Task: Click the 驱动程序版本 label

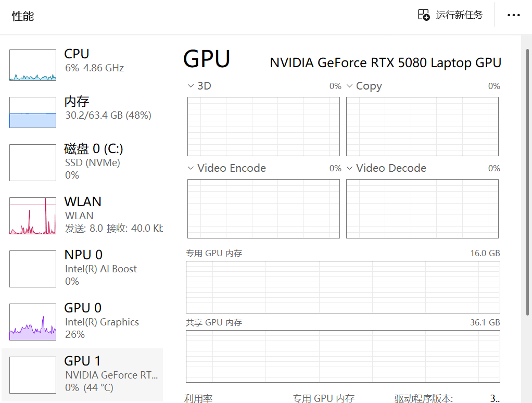Action: [x=423, y=398]
